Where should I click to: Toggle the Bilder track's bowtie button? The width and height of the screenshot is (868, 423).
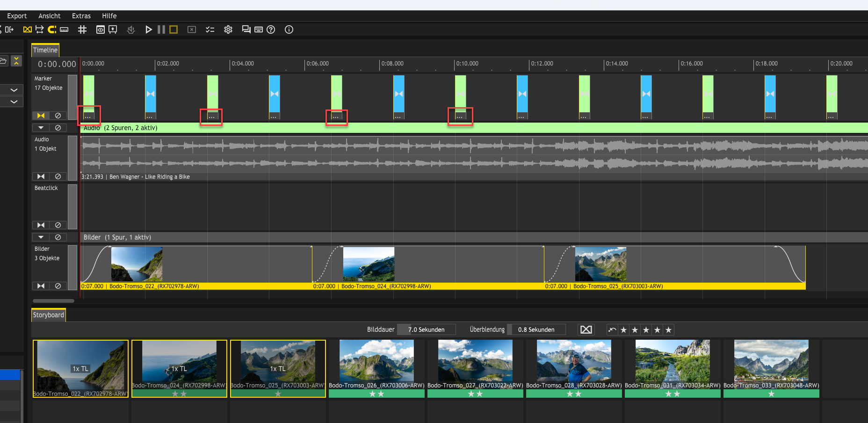click(x=41, y=286)
